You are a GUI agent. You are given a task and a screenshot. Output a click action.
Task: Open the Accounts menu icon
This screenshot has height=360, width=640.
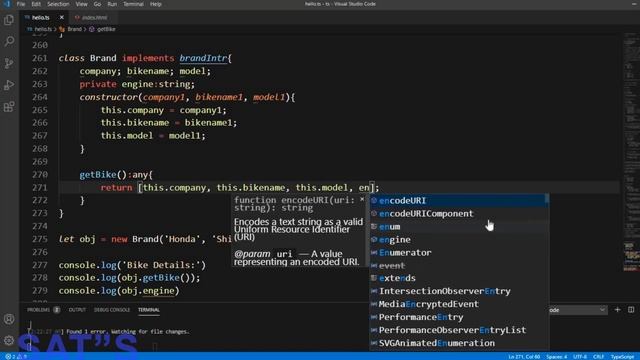9,319
